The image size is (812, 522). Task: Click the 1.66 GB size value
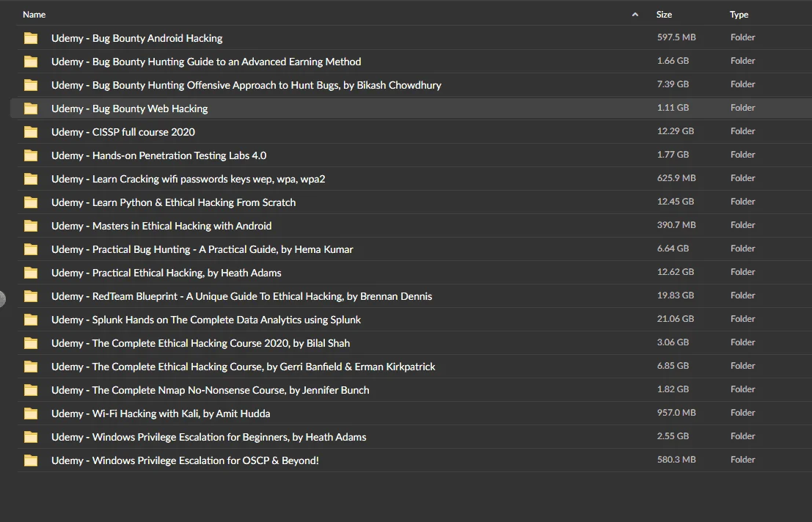(x=673, y=61)
